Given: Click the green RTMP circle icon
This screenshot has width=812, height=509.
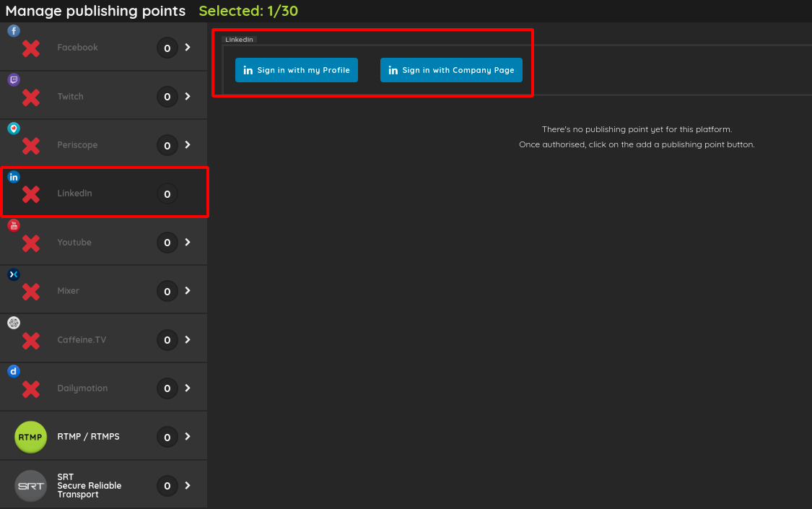Looking at the screenshot, I should pos(30,437).
